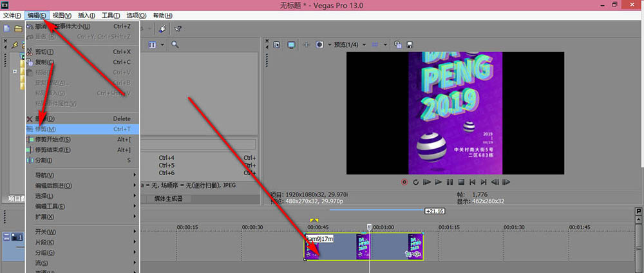This screenshot has width=644, height=273.
Task: Click the lightning bolt icon in project media
Action: click(x=15, y=44)
